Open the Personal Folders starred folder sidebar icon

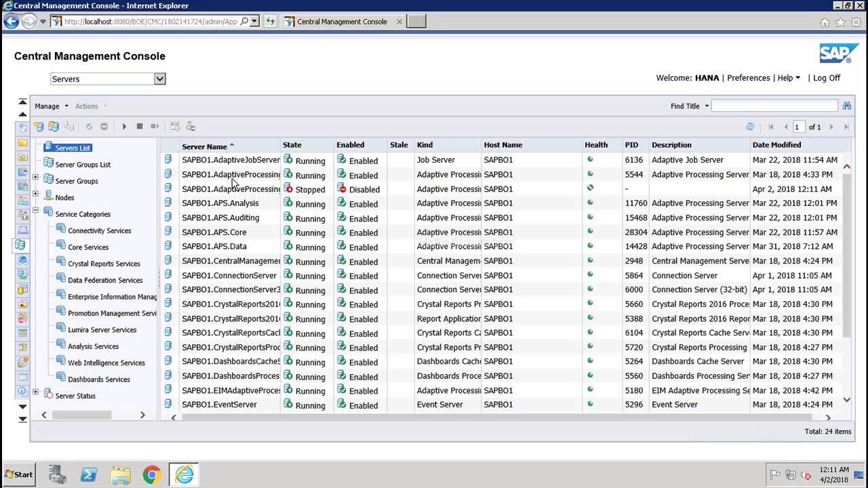22,157
